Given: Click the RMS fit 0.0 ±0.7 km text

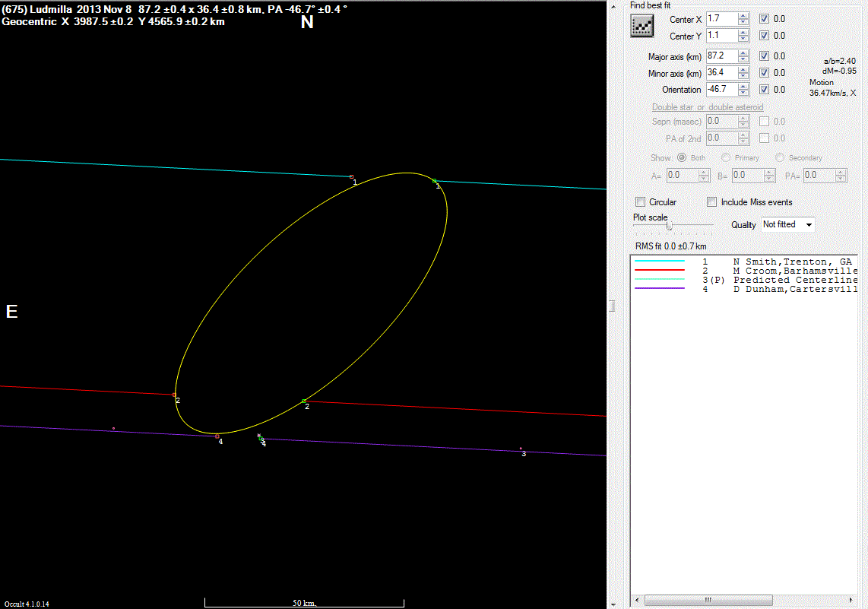Looking at the screenshot, I should pos(671,246).
